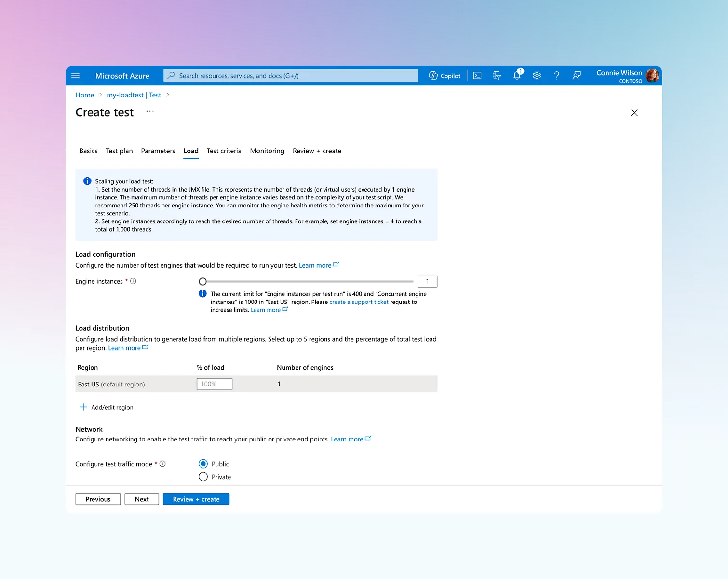Launch Cloud Shell terminal icon
This screenshot has height=579, width=728.
[477, 76]
